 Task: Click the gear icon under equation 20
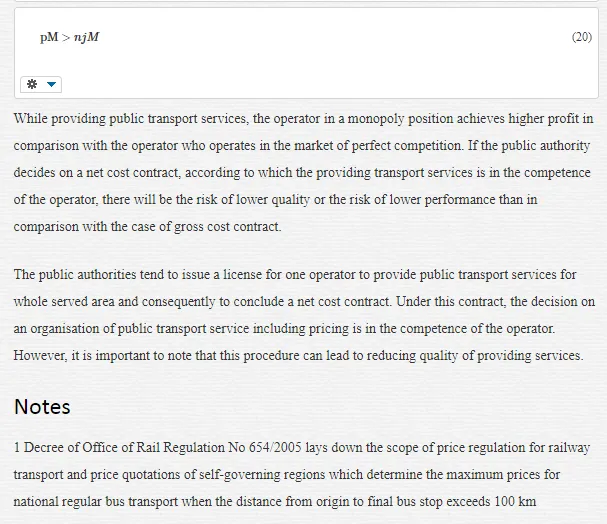click(32, 84)
